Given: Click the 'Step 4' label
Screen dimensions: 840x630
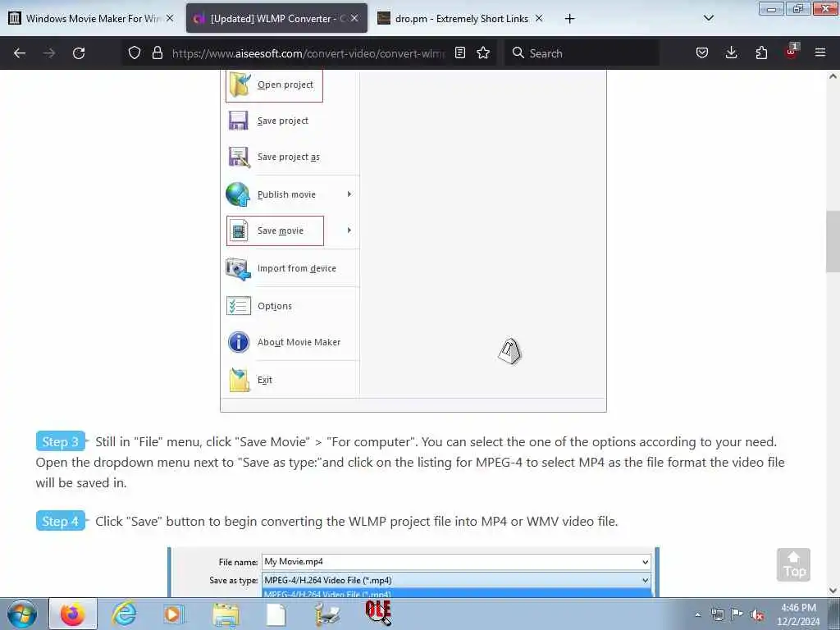Looking at the screenshot, I should pyautogui.click(x=61, y=521).
